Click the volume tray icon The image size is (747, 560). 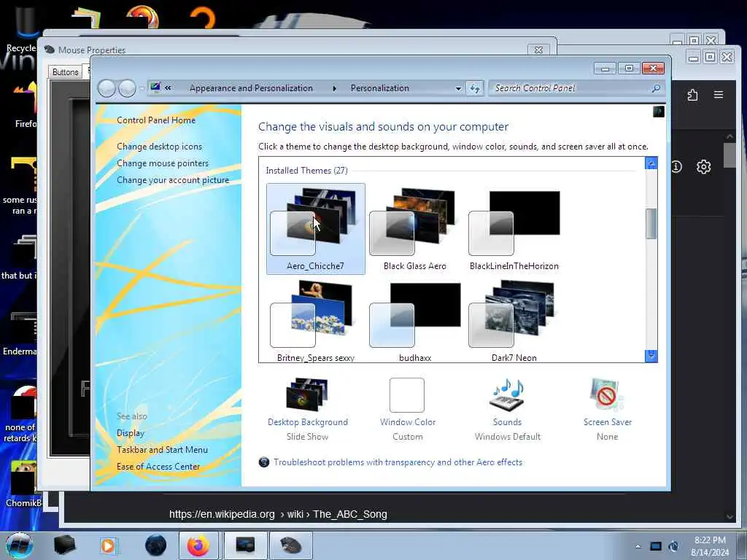tap(673, 546)
